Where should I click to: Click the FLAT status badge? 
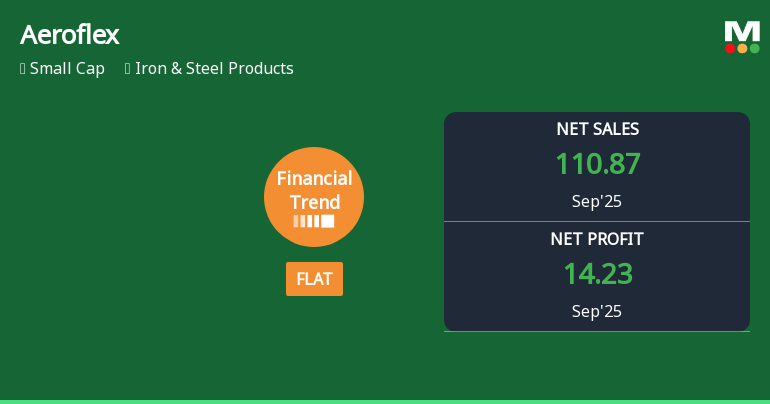314,279
